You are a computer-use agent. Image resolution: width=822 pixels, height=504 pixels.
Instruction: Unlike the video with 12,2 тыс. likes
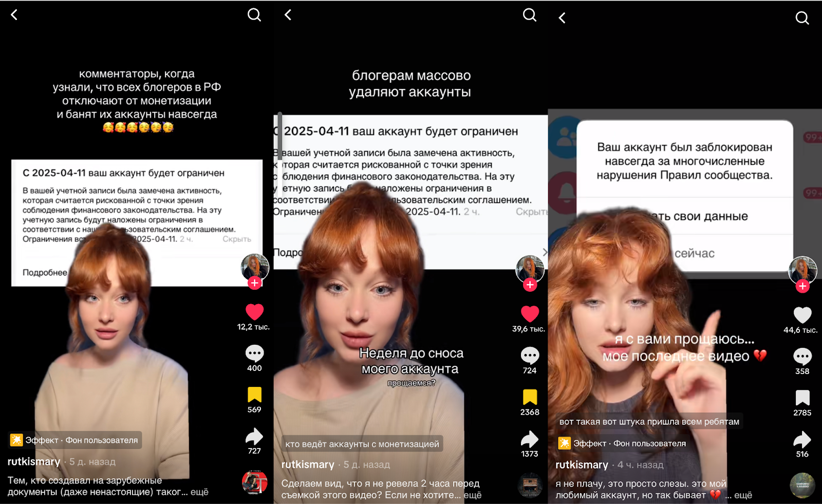click(254, 312)
